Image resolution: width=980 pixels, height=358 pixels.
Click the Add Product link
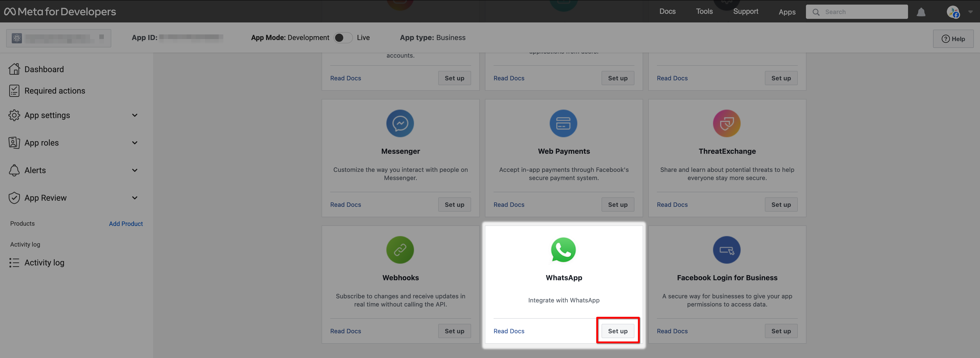126,224
